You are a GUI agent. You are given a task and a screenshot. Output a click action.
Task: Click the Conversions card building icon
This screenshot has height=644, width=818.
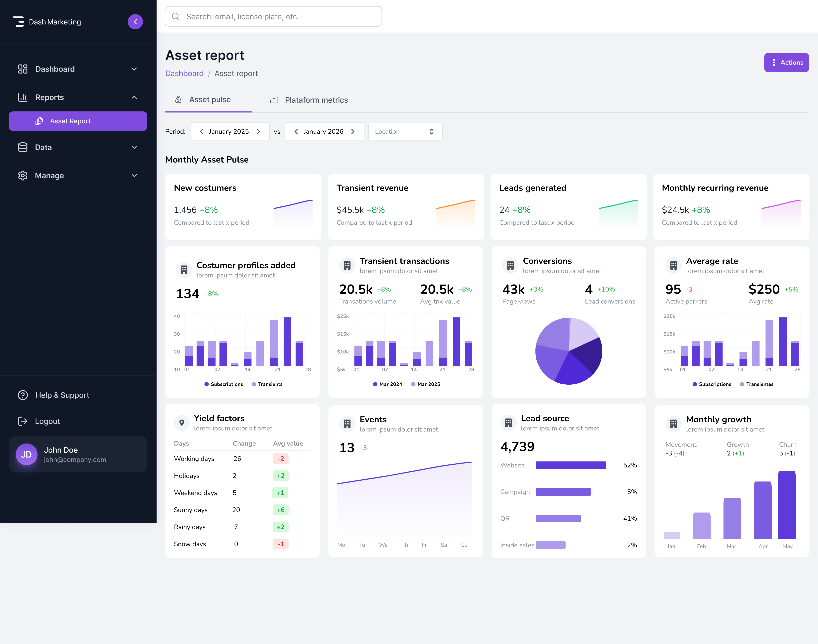pyautogui.click(x=510, y=265)
